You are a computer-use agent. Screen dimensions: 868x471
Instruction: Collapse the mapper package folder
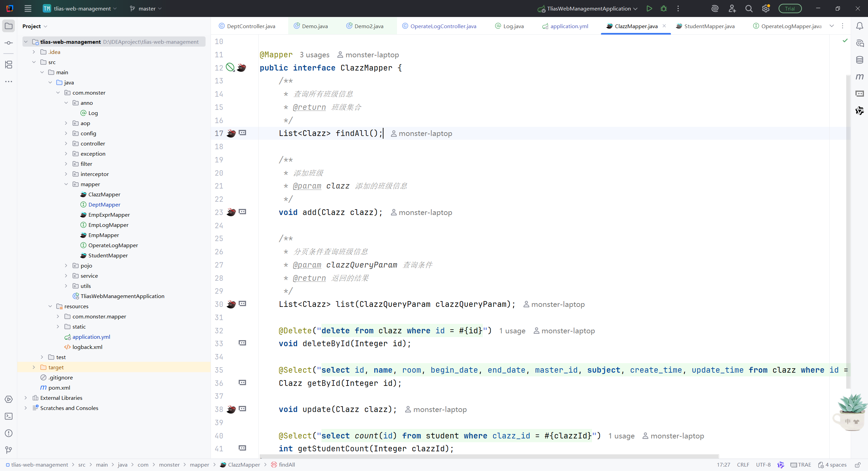point(66,184)
